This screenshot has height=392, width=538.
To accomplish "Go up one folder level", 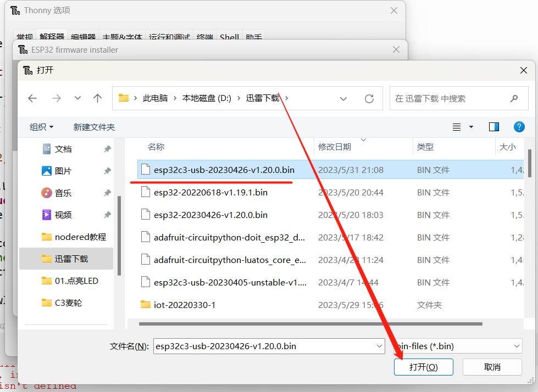I will click(x=97, y=98).
